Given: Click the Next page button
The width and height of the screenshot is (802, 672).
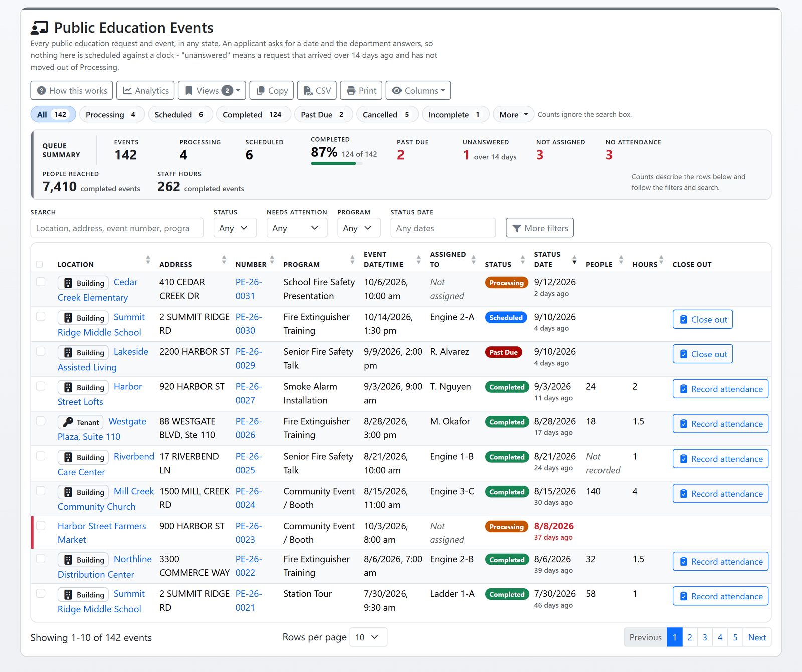Looking at the screenshot, I should point(757,637).
